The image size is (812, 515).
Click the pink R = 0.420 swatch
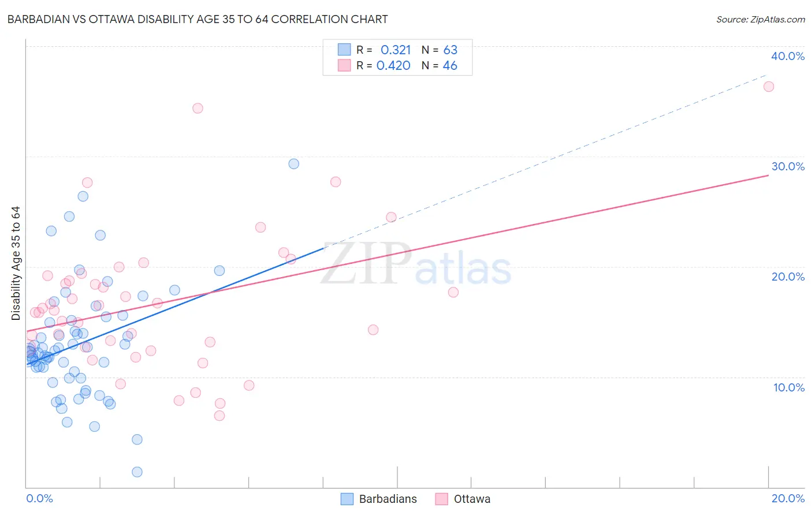coord(344,65)
